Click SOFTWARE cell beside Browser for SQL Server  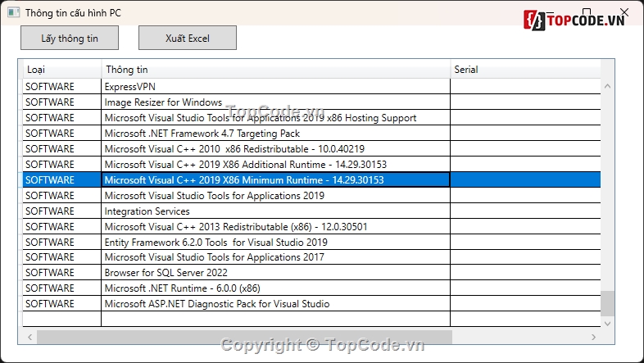(x=61, y=273)
